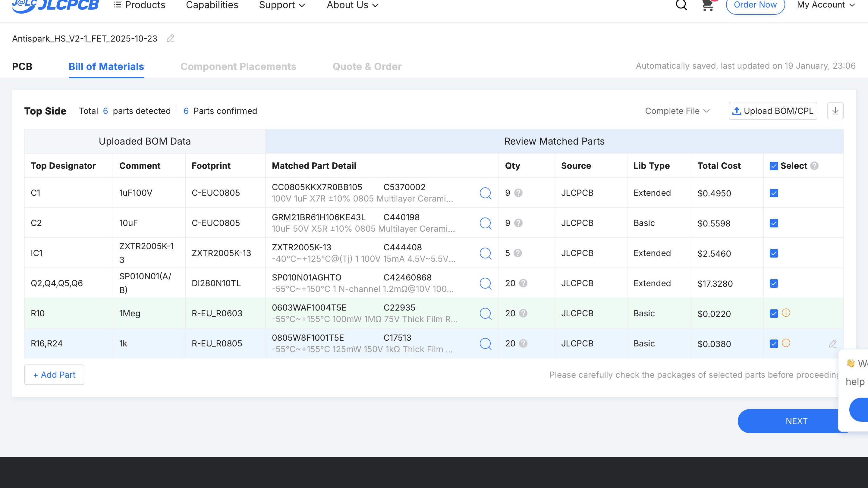
Task: Switch to the PCB tab
Action: (x=22, y=66)
